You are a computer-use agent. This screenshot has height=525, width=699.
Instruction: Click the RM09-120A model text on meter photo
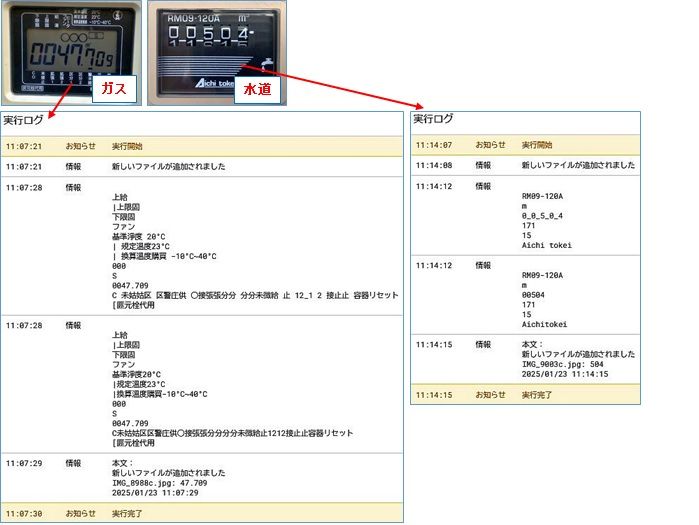(x=191, y=17)
